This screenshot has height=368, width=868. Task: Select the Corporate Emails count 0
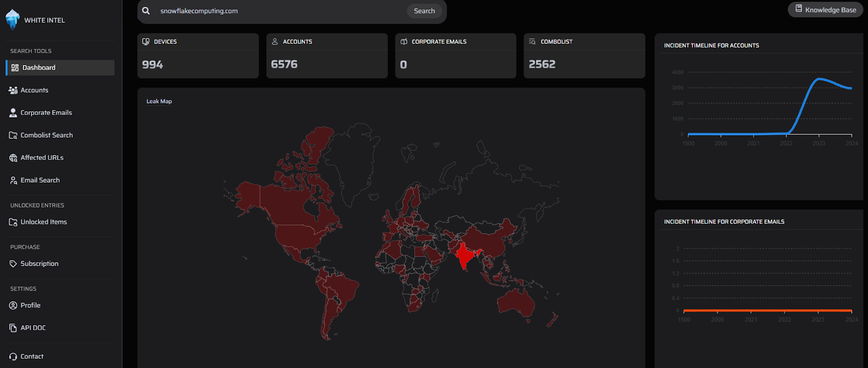coord(404,64)
